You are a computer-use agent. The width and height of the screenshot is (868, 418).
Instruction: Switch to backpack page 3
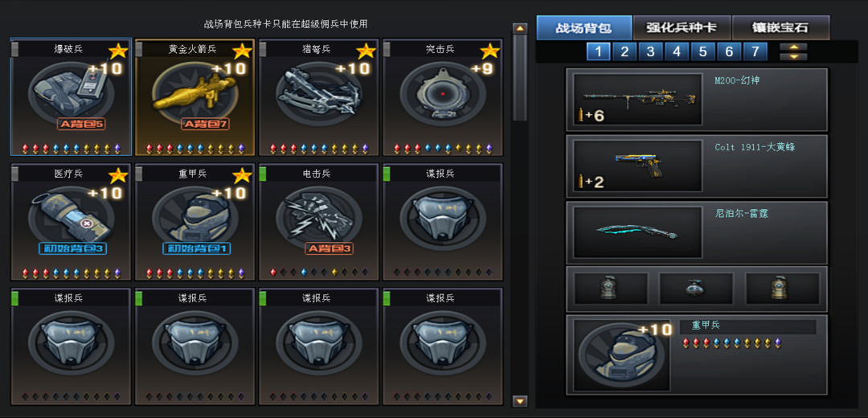(x=650, y=52)
